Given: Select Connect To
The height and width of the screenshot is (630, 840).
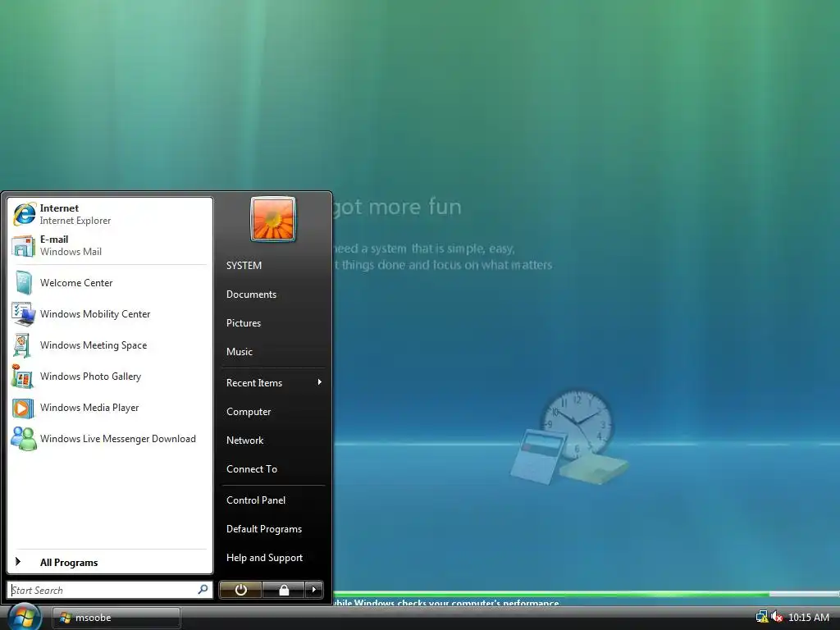Looking at the screenshot, I should tap(252, 469).
